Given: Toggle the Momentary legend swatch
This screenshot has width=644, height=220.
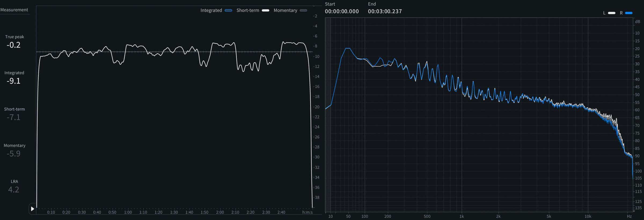Looking at the screenshot, I should tap(303, 10).
